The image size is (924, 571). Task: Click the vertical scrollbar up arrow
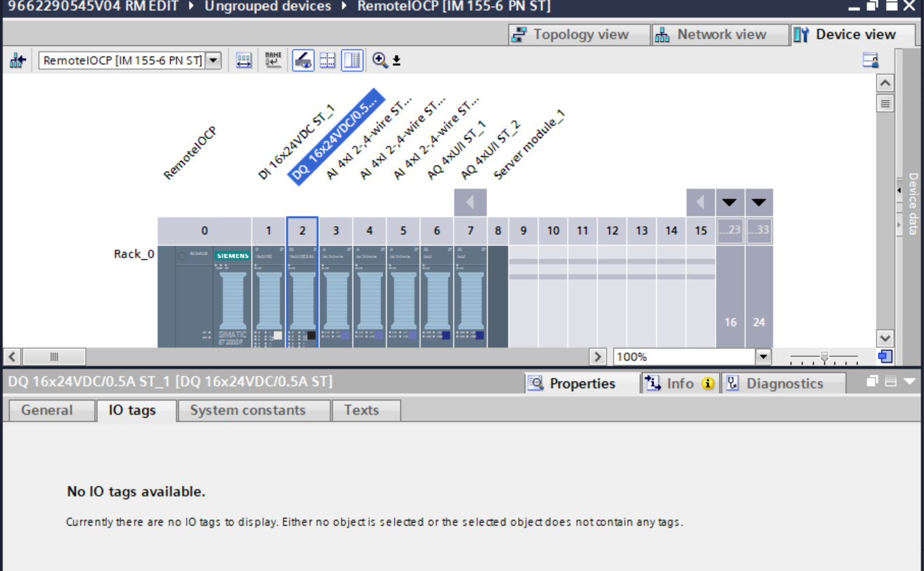click(x=885, y=83)
